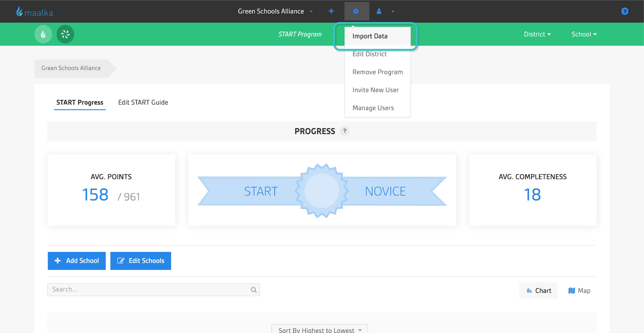Click the user profile icon
This screenshot has height=333, width=644.
(379, 11)
